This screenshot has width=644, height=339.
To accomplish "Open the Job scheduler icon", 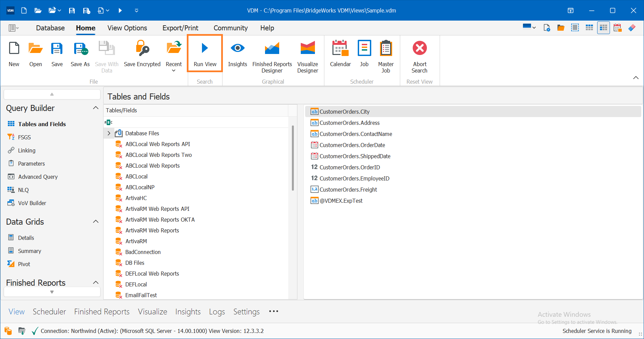I will (x=364, y=54).
